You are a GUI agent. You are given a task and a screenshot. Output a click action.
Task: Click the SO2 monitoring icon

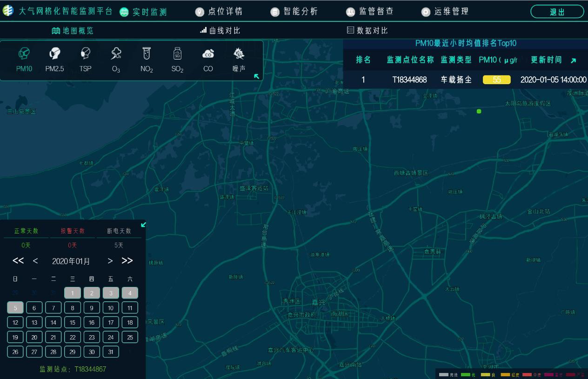pyautogui.click(x=177, y=58)
